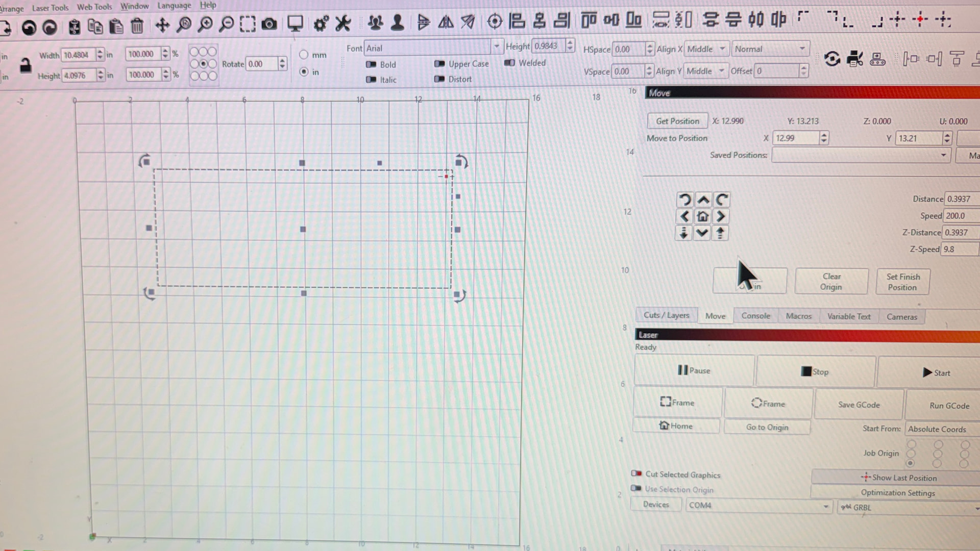Select the in units radio button

pos(304,72)
